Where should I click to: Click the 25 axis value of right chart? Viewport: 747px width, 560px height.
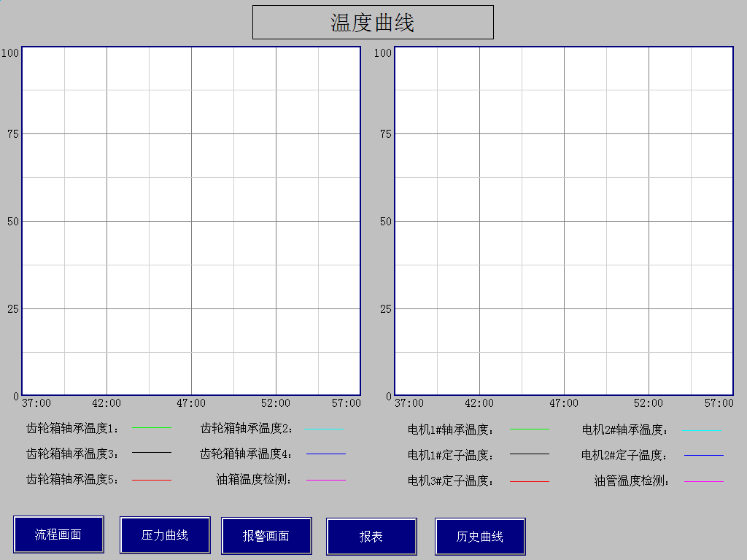(386, 309)
